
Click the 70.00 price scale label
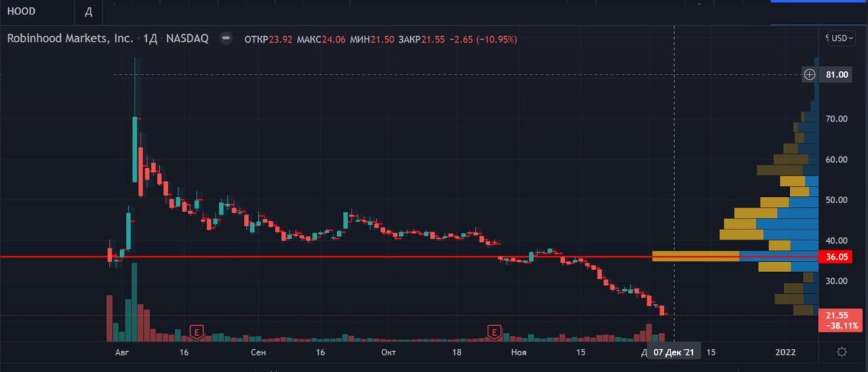coord(838,118)
